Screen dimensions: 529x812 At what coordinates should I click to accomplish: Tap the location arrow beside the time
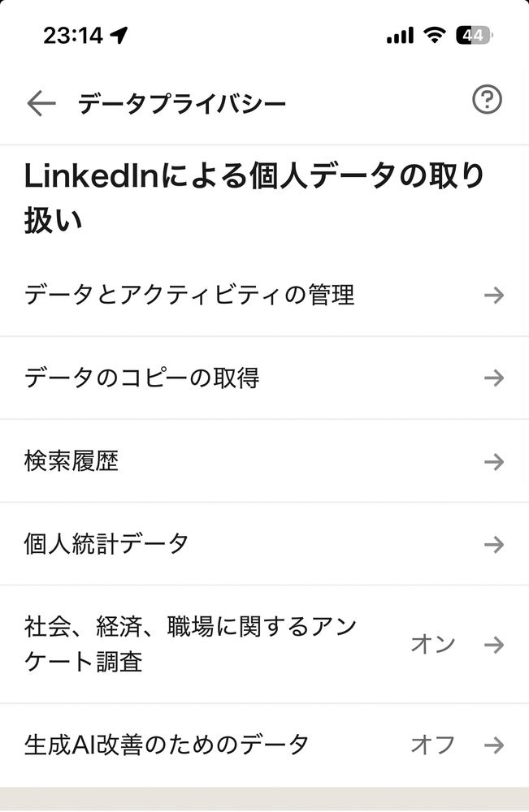tap(119, 35)
